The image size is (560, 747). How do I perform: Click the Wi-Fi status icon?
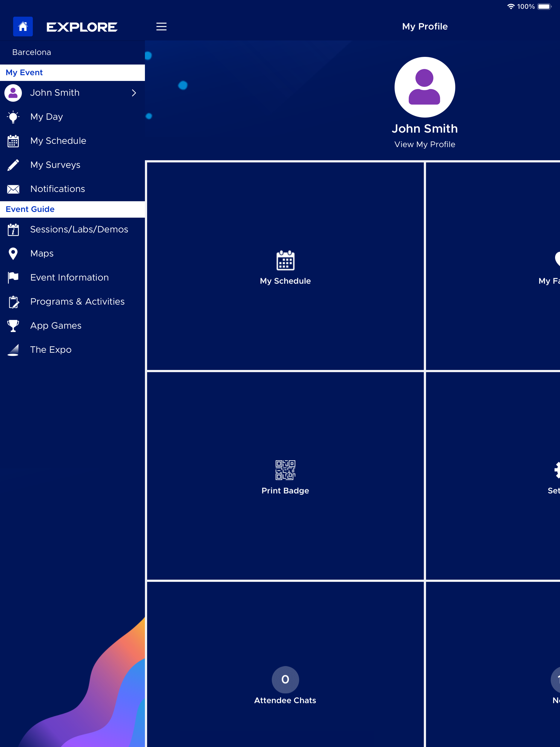pos(511,6)
